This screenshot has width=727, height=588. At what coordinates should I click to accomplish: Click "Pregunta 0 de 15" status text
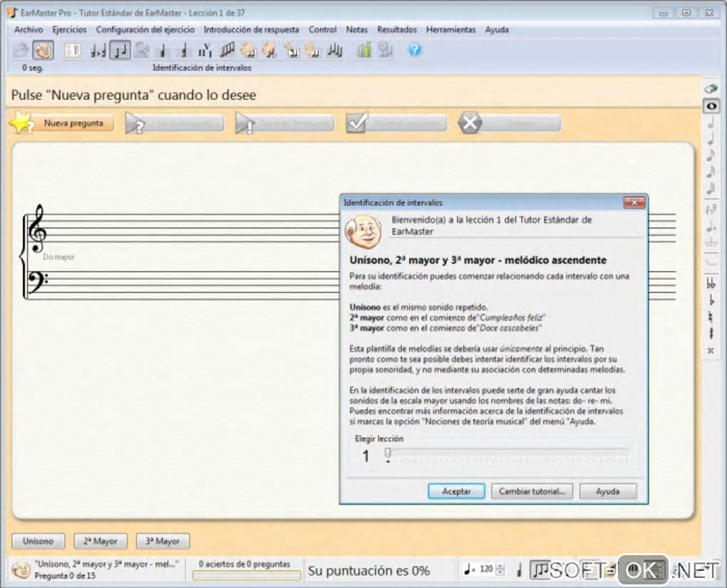pos(65,575)
